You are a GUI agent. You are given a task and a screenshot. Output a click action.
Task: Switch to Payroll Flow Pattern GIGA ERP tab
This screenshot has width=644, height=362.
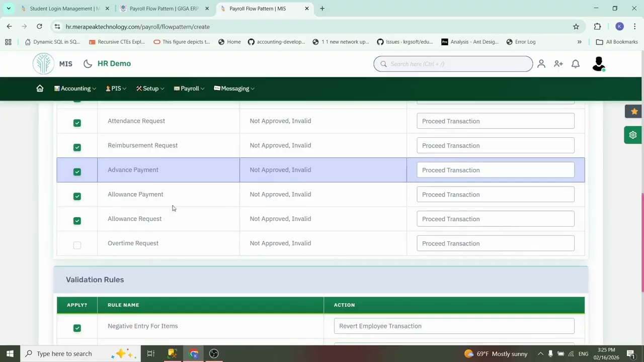(164, 9)
